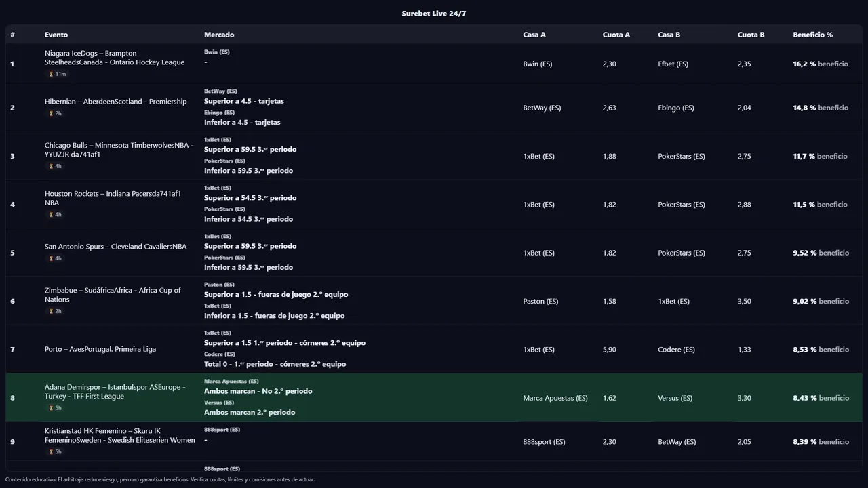Click the 11m hourglass badge for Niagara IceDogs
This screenshot has width=868, height=488.
coord(57,74)
